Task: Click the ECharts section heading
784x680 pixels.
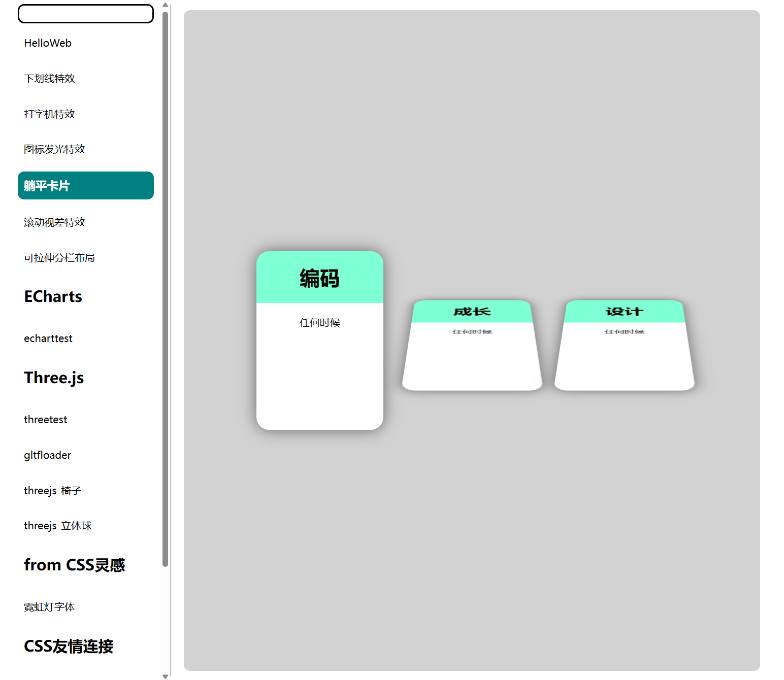Action: tap(53, 296)
